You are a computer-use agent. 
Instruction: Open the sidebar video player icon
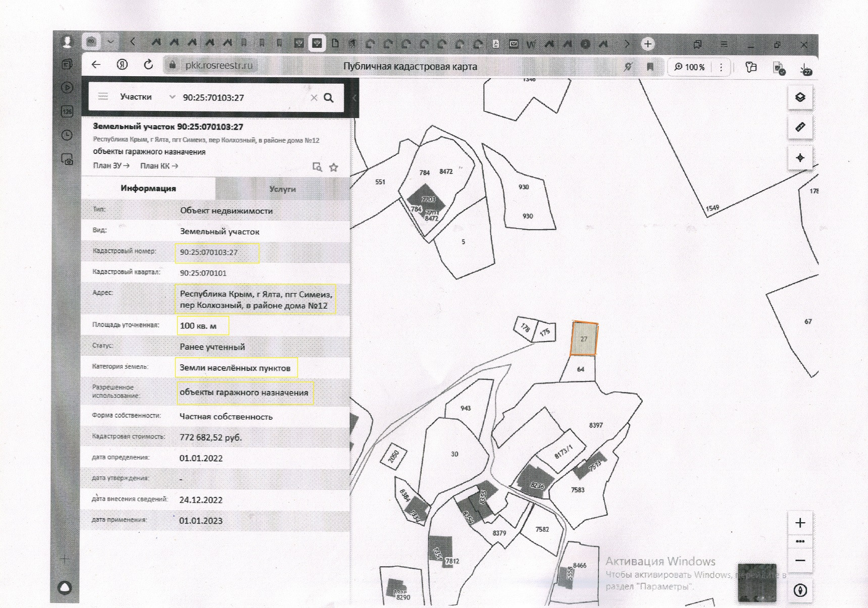pyautogui.click(x=67, y=87)
